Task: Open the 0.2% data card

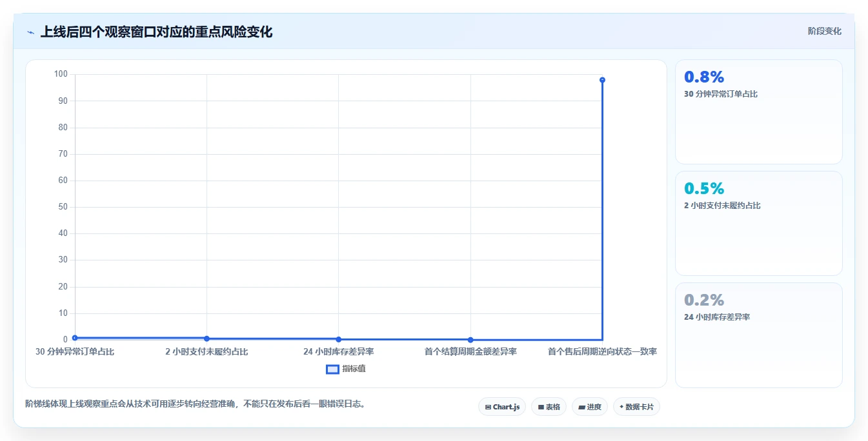Action: (759, 335)
